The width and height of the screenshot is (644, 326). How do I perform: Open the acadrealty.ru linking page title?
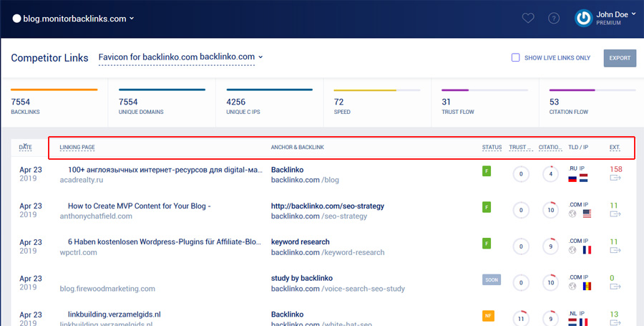165,170
